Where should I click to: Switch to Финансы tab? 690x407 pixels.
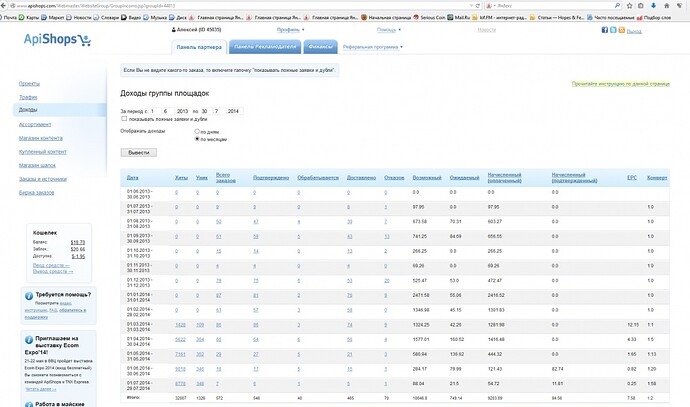pyautogui.click(x=320, y=47)
